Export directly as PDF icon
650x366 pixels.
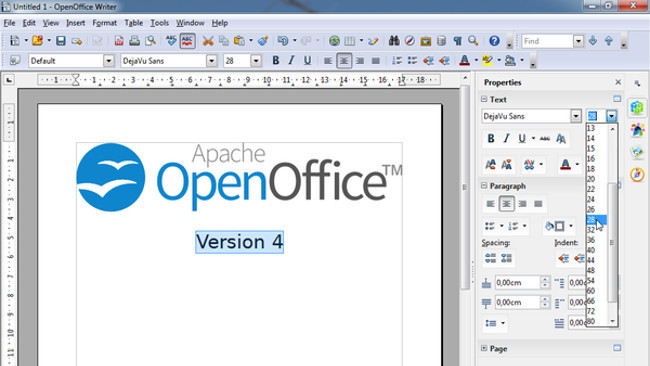click(119, 41)
